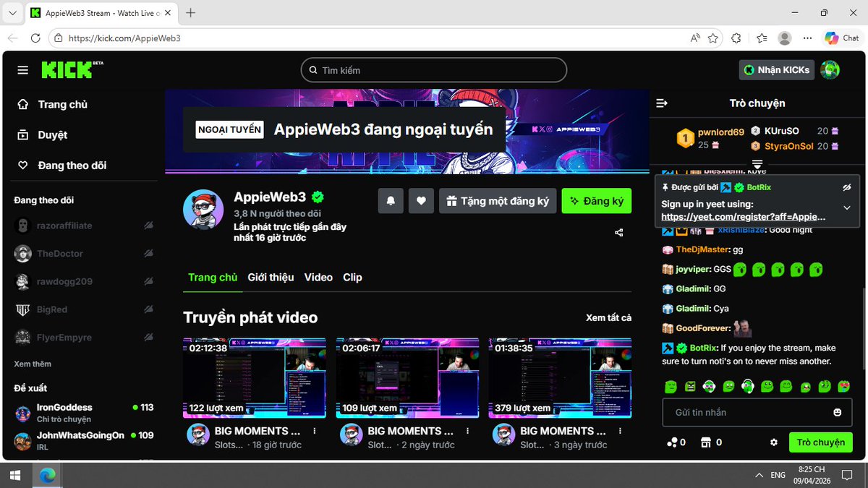Screen dimensions: 868x488
Task: Open the Xem tất cả videos link
Action: click(x=608, y=318)
